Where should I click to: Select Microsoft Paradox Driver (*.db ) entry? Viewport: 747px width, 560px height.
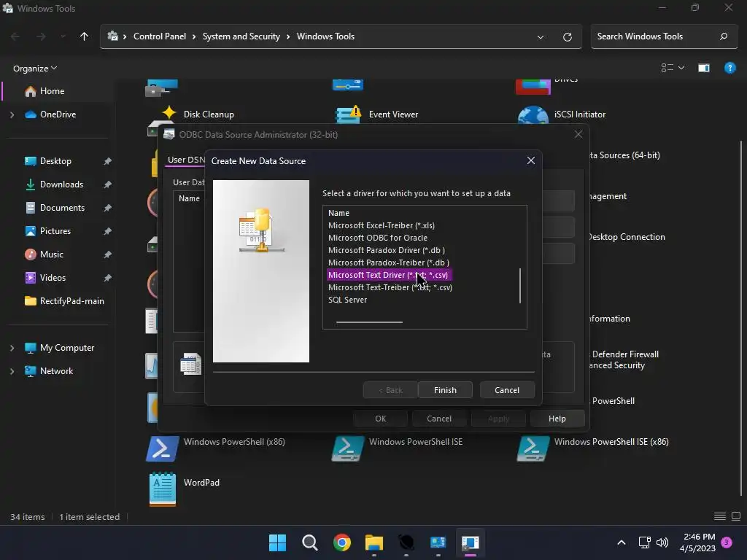(387, 250)
